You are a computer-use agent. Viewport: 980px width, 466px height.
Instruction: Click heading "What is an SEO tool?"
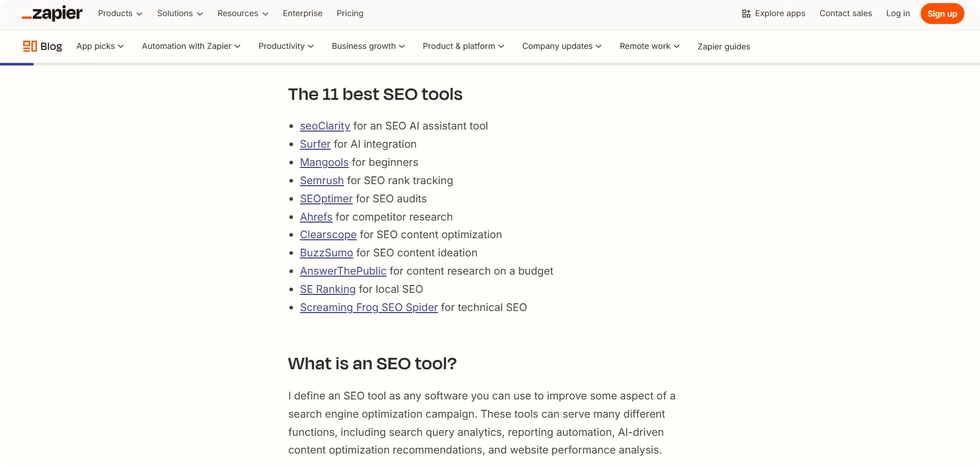point(372,364)
